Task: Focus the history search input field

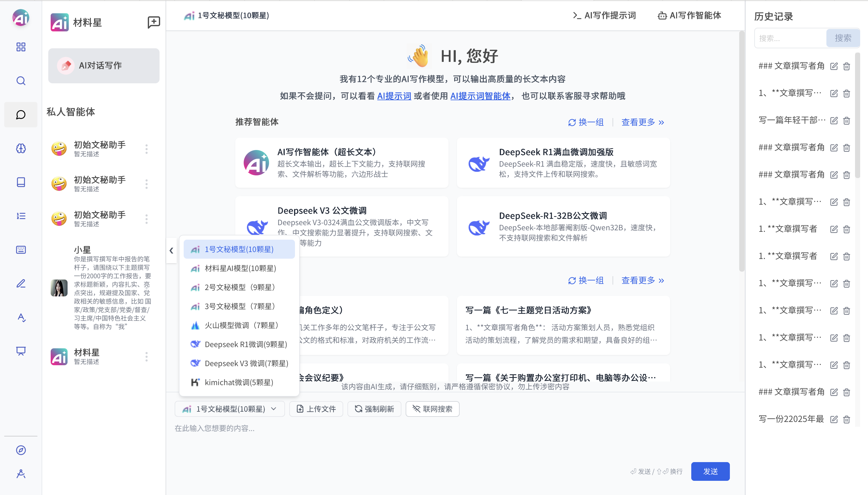Action: pyautogui.click(x=790, y=38)
